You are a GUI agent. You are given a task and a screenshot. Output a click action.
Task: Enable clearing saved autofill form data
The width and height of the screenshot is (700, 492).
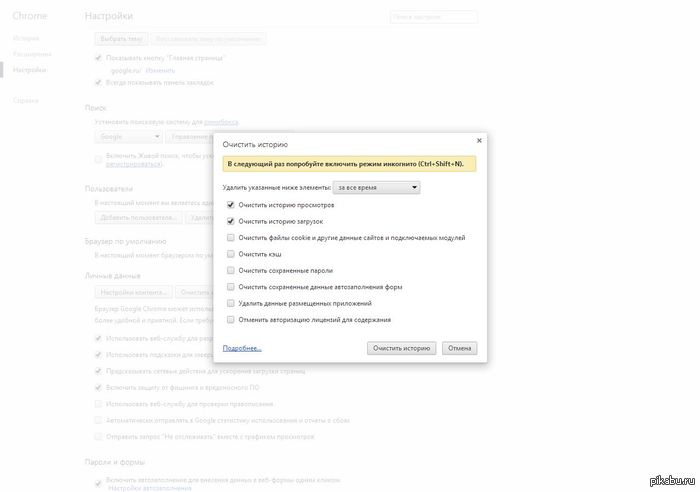[x=231, y=287]
